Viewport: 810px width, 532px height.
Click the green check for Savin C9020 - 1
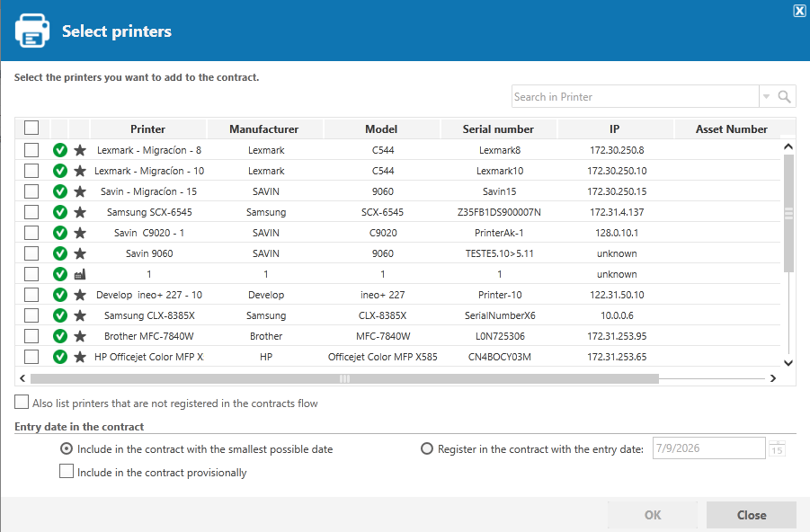coord(60,233)
